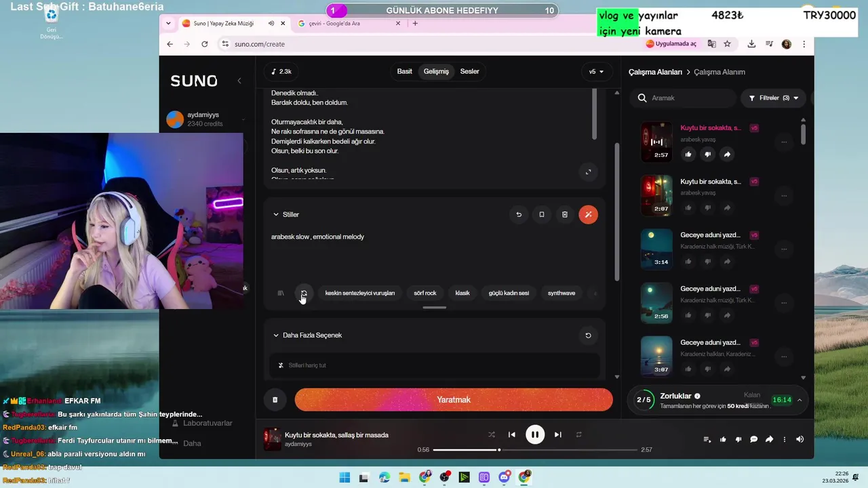Share the playing song from player bar
The image size is (868, 488).
(769, 439)
